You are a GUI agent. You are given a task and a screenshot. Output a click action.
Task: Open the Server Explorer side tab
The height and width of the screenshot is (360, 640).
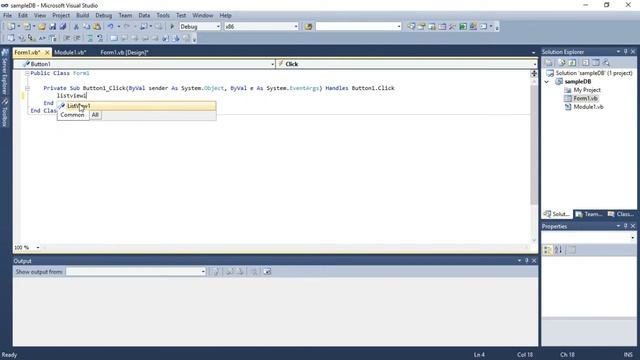5,72
